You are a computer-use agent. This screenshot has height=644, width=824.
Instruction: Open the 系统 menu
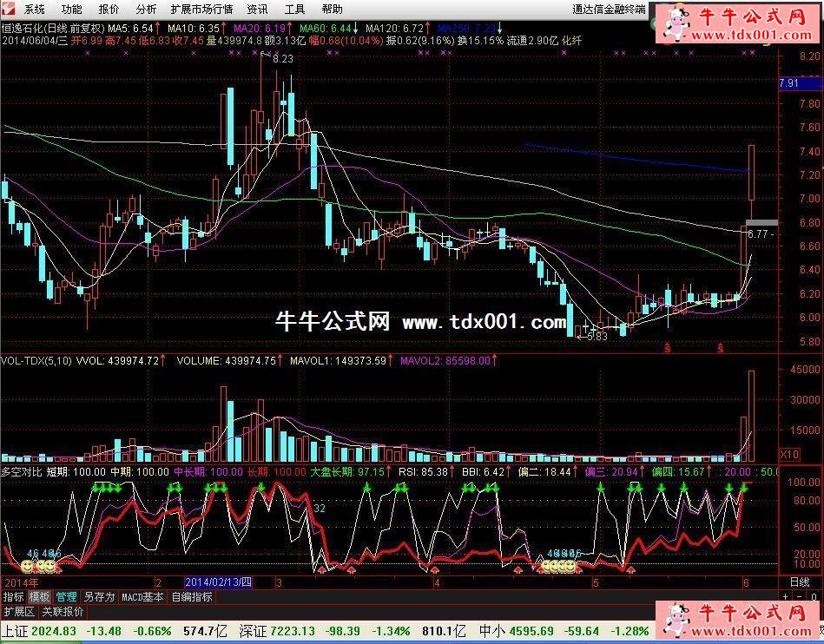[x=35, y=10]
